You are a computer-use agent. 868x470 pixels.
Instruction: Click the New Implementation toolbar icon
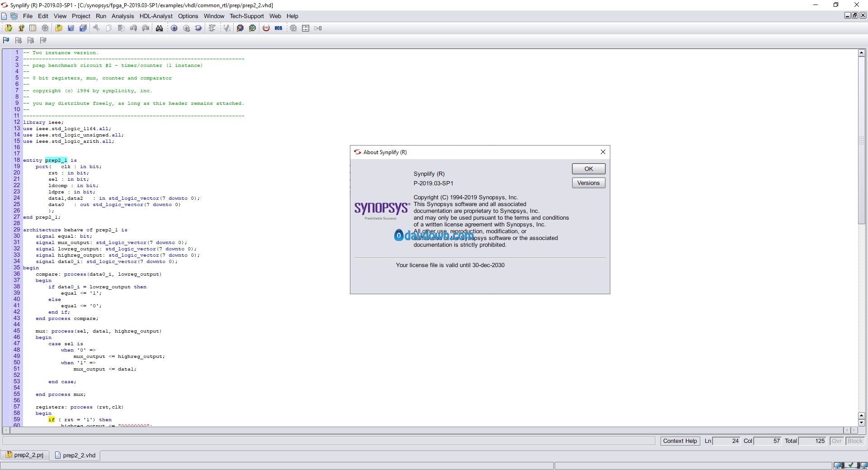pos(21,28)
